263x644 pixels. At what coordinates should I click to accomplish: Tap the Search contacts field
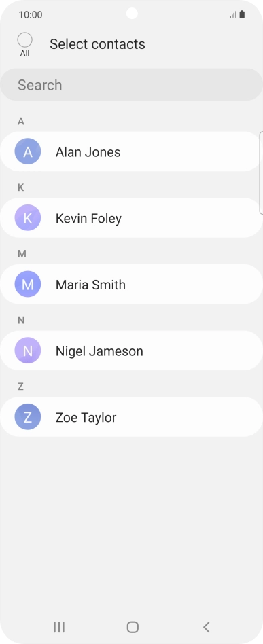(x=132, y=85)
